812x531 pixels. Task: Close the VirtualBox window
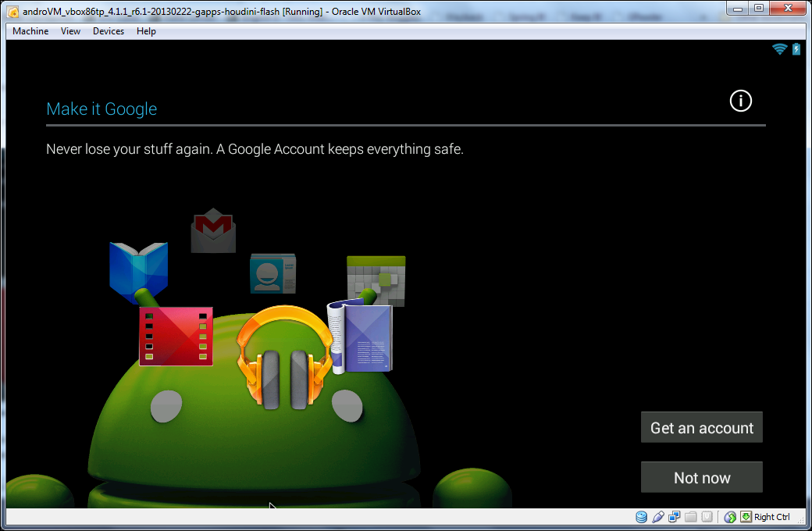[788, 8]
